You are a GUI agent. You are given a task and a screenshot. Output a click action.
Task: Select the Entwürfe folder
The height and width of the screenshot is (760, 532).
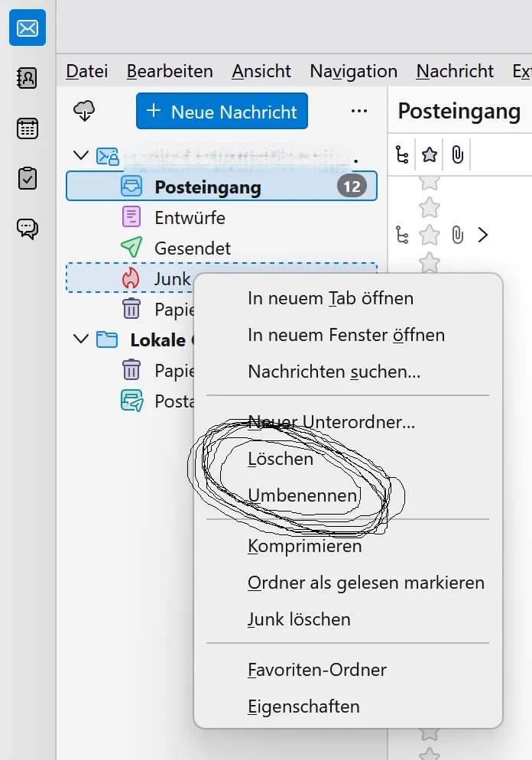click(222, 218)
